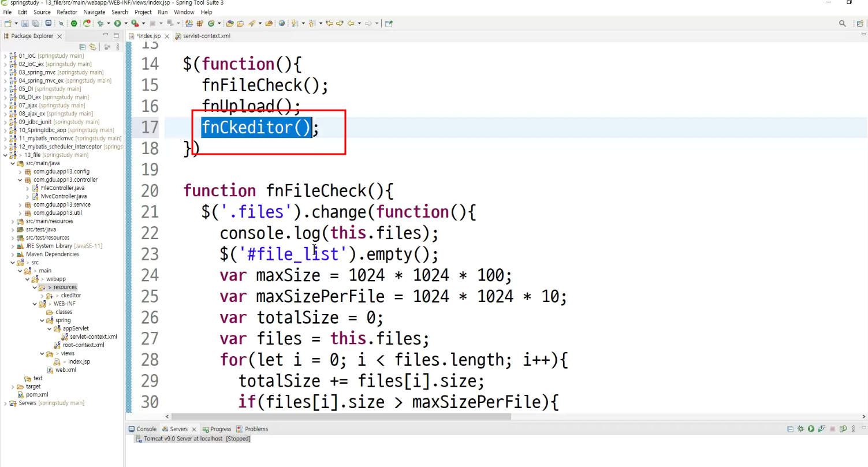Select pom.xml in Package Explorer

(37, 395)
